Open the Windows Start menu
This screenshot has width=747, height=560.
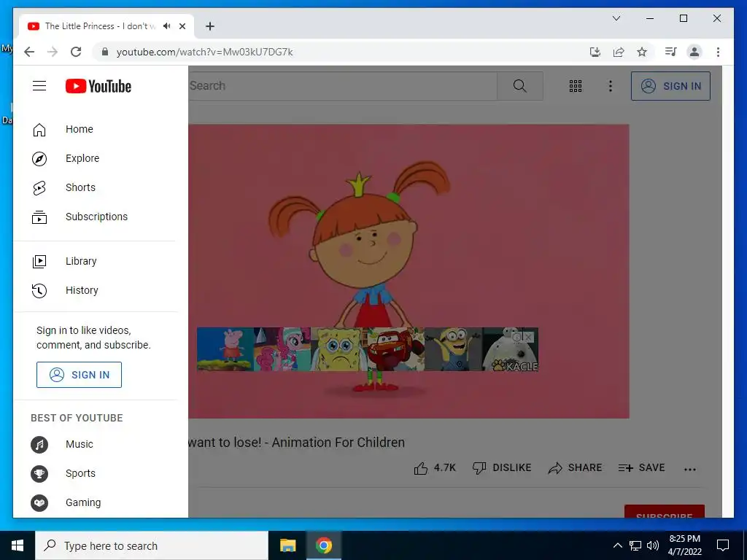pyautogui.click(x=18, y=545)
